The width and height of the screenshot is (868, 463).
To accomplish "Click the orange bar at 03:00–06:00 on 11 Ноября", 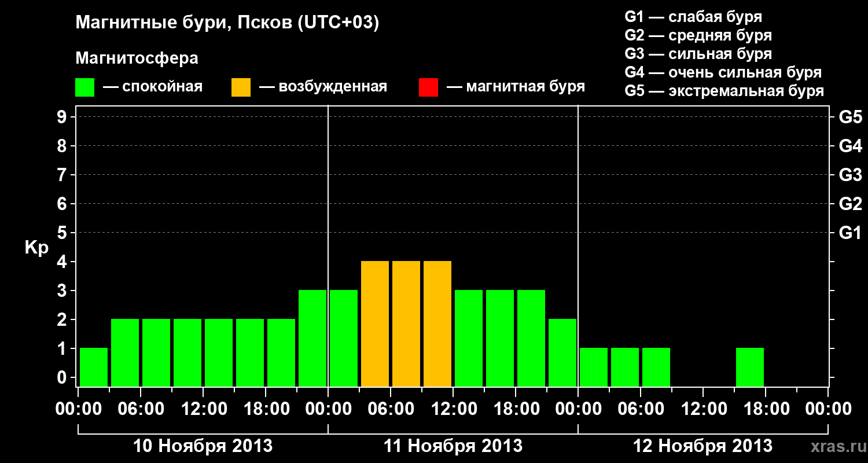I will point(375,324).
